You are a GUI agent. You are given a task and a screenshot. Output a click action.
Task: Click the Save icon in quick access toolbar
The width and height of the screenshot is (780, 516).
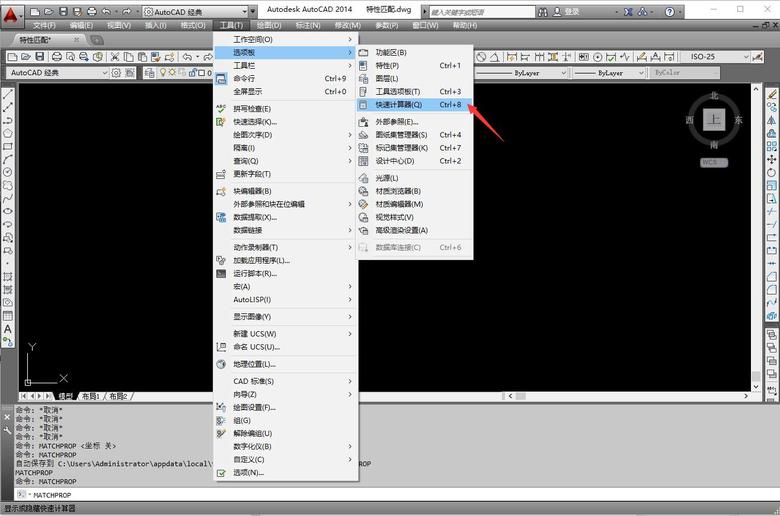(63, 11)
